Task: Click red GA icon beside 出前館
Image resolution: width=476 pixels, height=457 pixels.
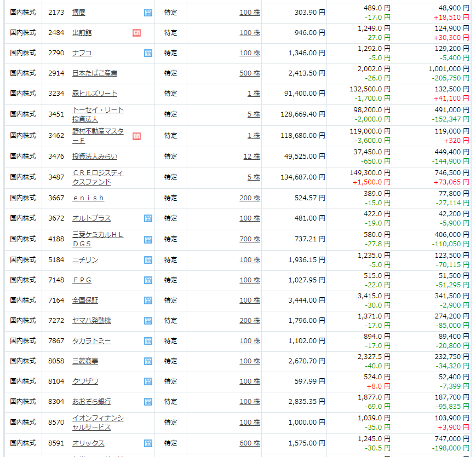Action: [x=136, y=33]
